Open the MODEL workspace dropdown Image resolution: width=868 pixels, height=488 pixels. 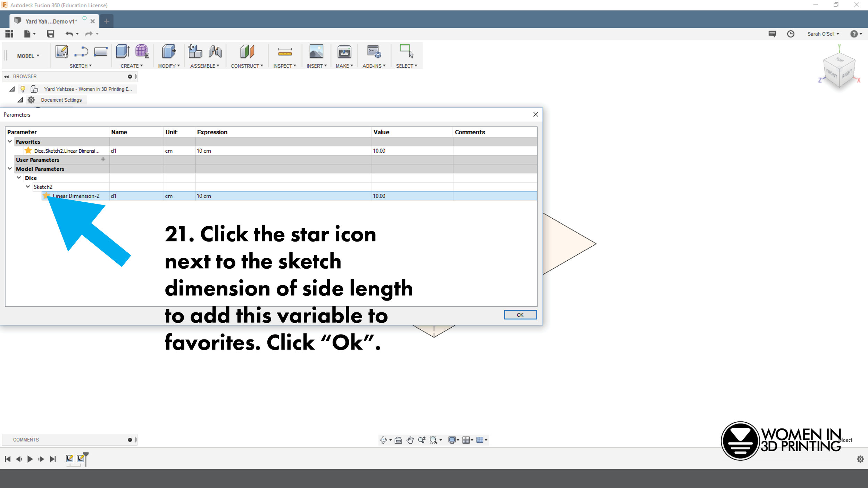coord(28,56)
